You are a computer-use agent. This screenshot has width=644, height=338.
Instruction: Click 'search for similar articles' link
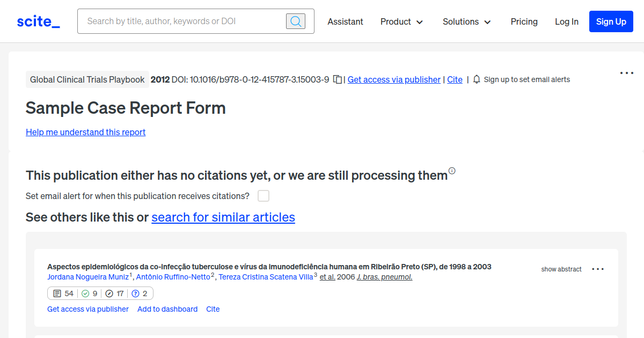coord(223,217)
